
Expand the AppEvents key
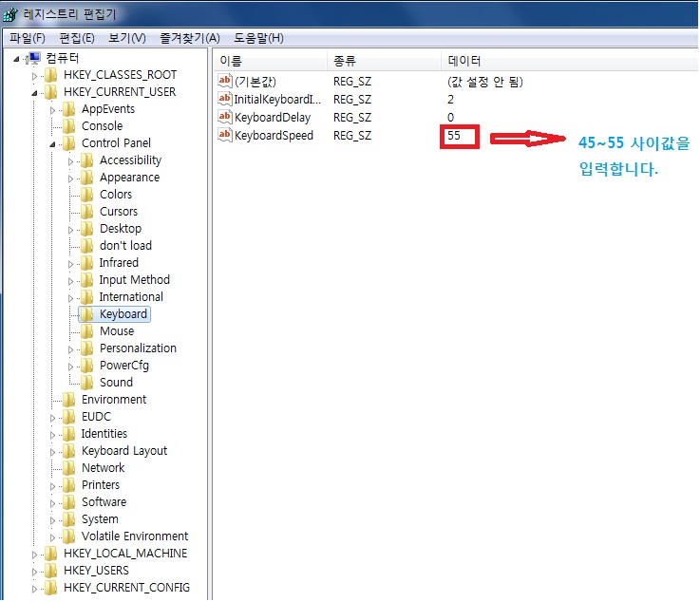[x=52, y=110]
